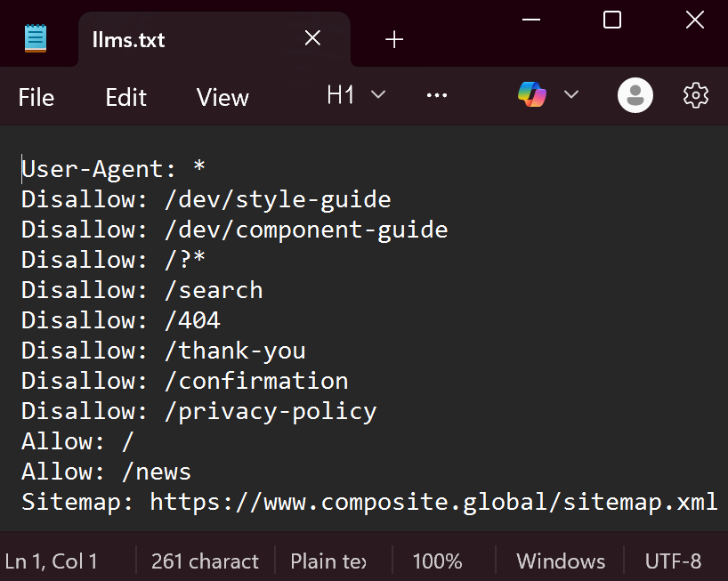728x581 pixels.
Task: Open the View menu
Action: tap(222, 97)
